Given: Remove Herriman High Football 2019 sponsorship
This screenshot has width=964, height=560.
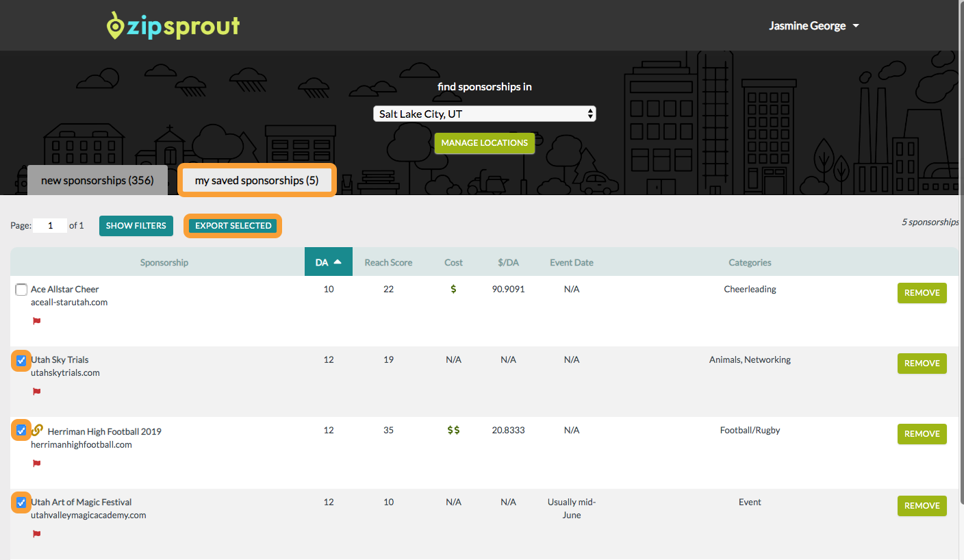Looking at the screenshot, I should click(922, 434).
